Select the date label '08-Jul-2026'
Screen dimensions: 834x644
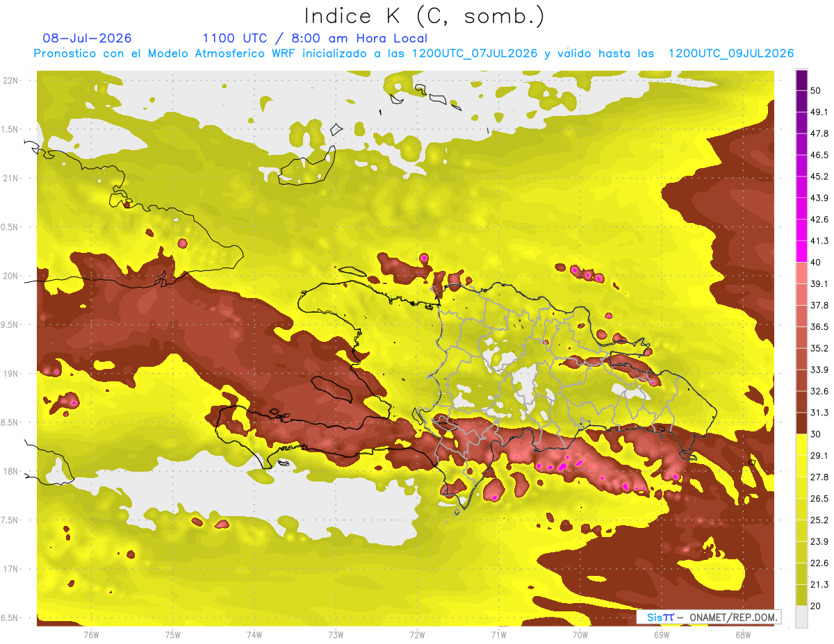tap(87, 38)
